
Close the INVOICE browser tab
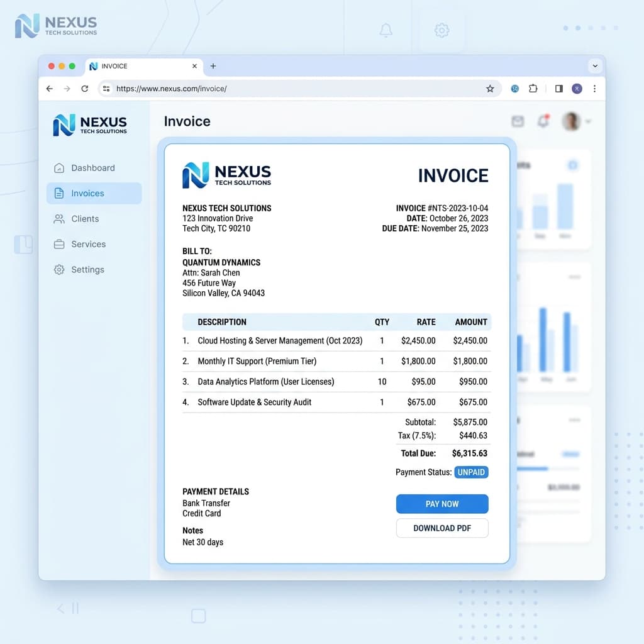click(x=195, y=66)
